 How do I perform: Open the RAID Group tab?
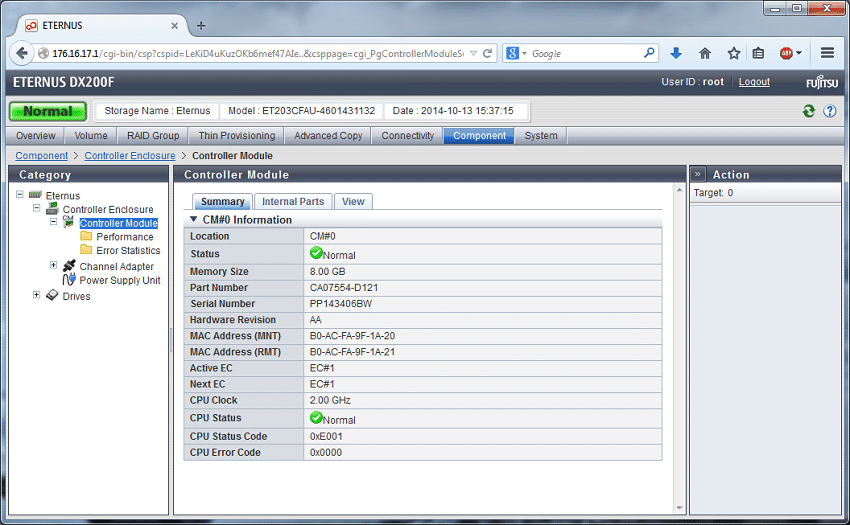[x=153, y=136]
